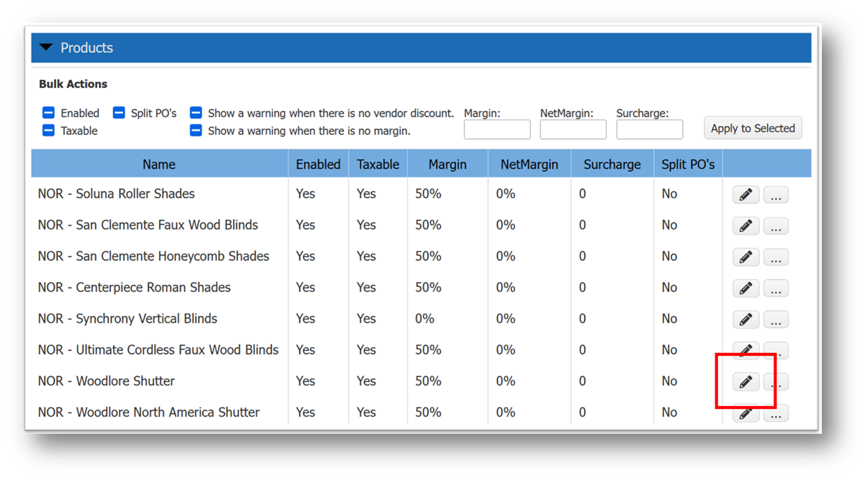The height and width of the screenshot is (480, 868).
Task: Edit San Clemente Faux Wood Blinds row
Action: pos(746,226)
